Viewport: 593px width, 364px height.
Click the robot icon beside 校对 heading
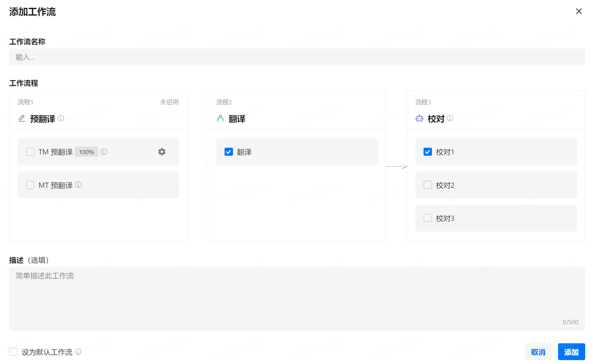tap(419, 119)
